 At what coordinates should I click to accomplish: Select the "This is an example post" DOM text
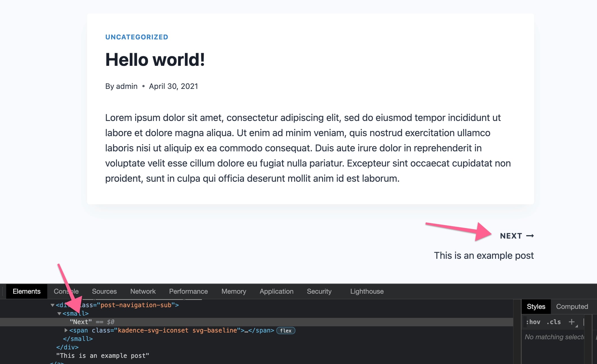102,356
